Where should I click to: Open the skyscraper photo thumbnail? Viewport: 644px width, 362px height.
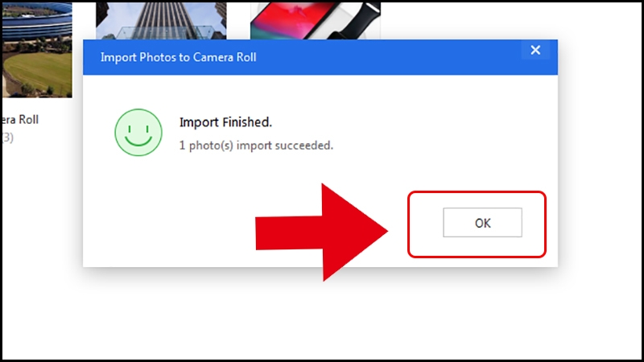coord(161,21)
